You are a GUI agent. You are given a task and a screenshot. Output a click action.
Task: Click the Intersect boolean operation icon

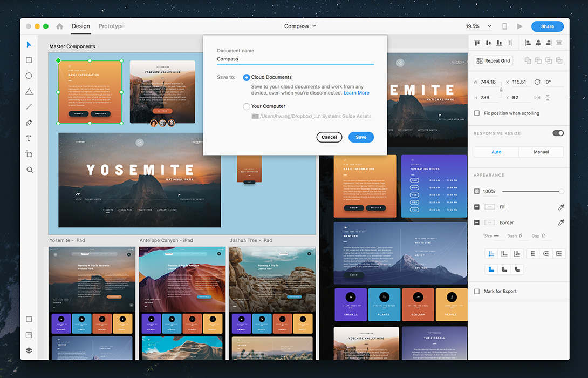[x=549, y=60]
